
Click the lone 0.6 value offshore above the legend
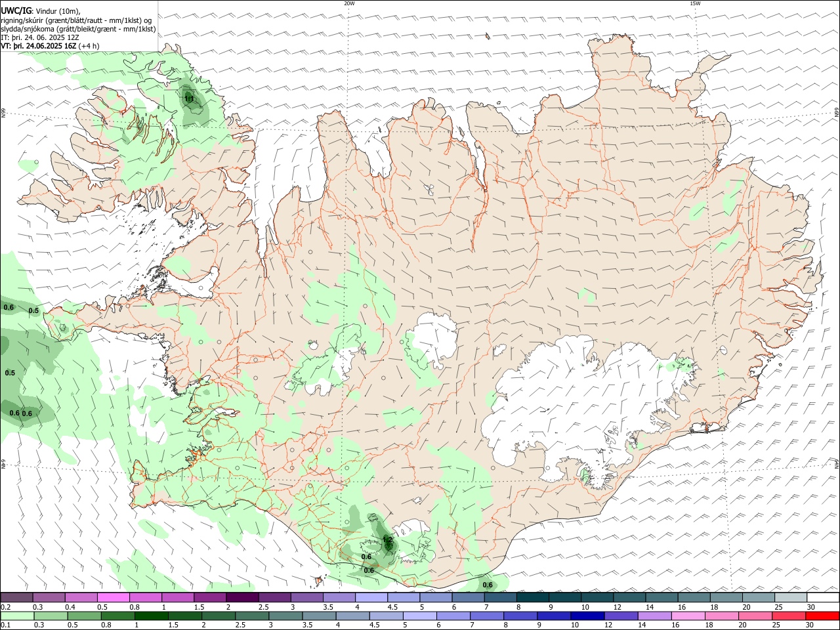[488, 585]
